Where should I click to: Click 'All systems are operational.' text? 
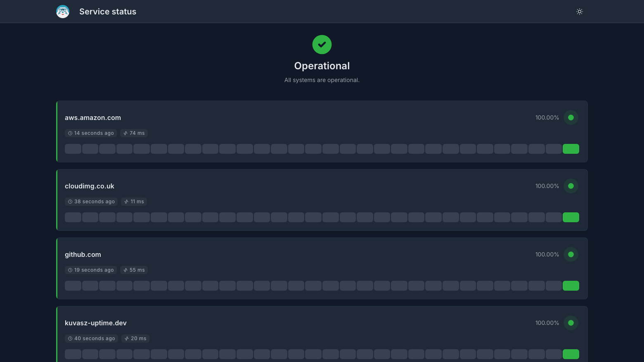tap(322, 80)
